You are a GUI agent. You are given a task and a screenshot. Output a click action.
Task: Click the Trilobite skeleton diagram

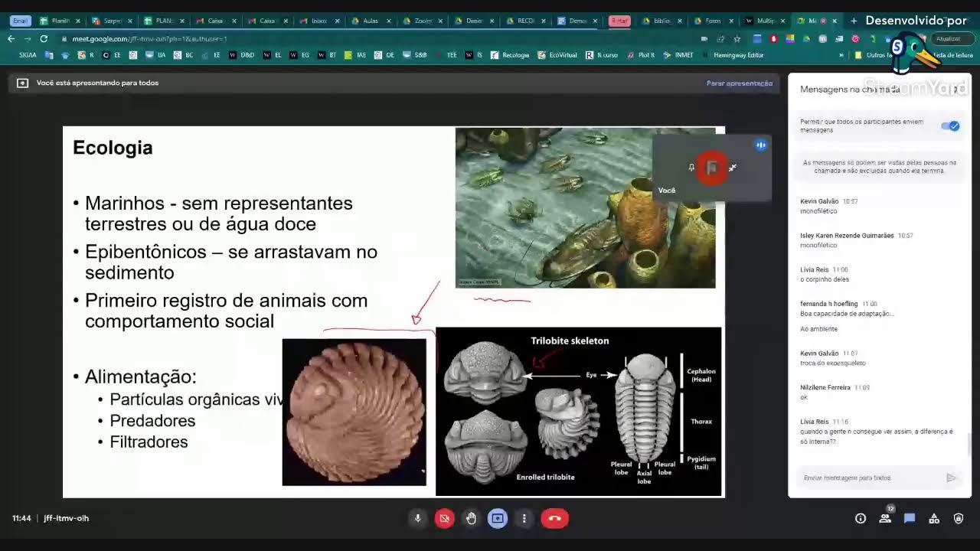pos(578,412)
